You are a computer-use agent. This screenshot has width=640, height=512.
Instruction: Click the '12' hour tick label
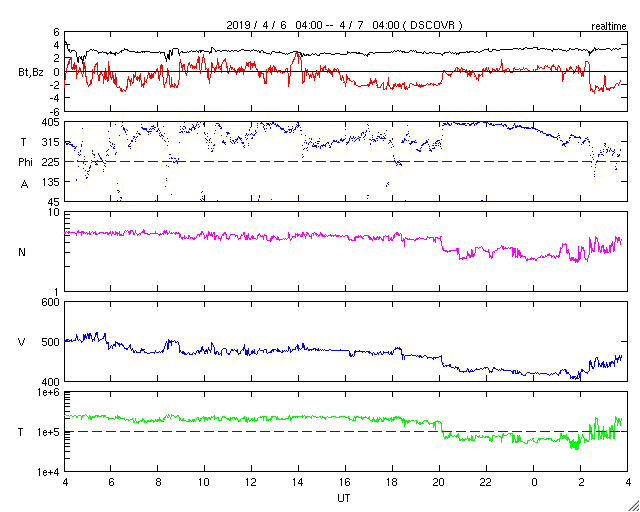[251, 482]
